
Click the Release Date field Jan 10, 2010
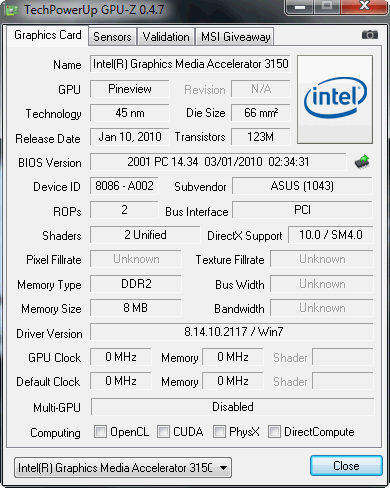pyautogui.click(x=130, y=137)
